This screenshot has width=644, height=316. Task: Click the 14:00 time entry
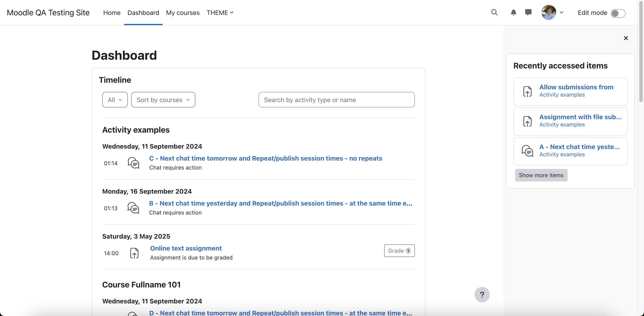coord(111,253)
